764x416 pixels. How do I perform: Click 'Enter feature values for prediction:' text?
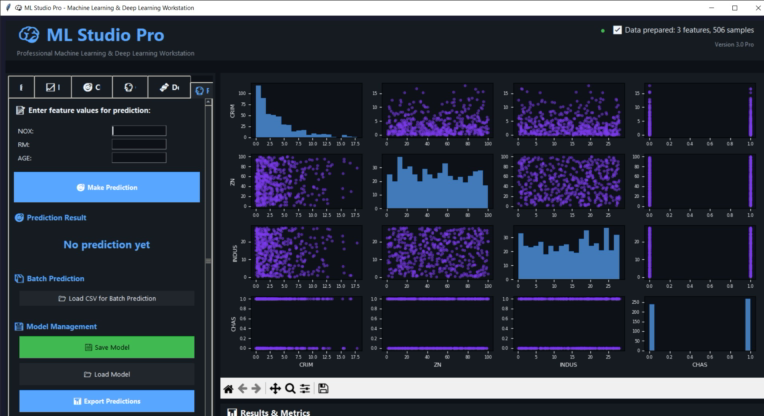(x=89, y=111)
